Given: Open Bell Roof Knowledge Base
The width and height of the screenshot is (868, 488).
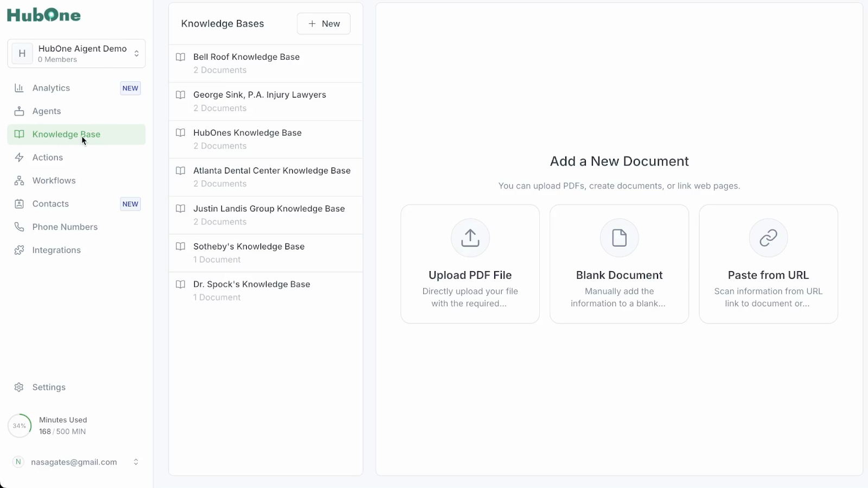Looking at the screenshot, I should click(266, 63).
